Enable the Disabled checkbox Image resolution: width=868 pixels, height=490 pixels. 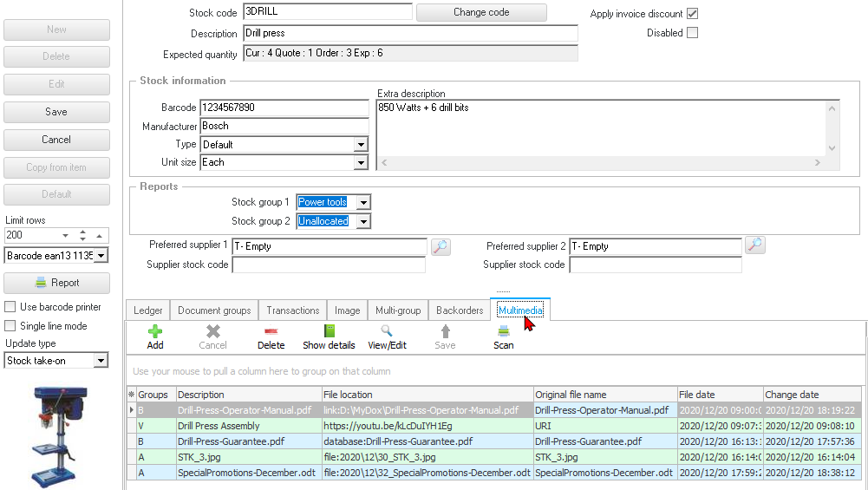click(692, 33)
